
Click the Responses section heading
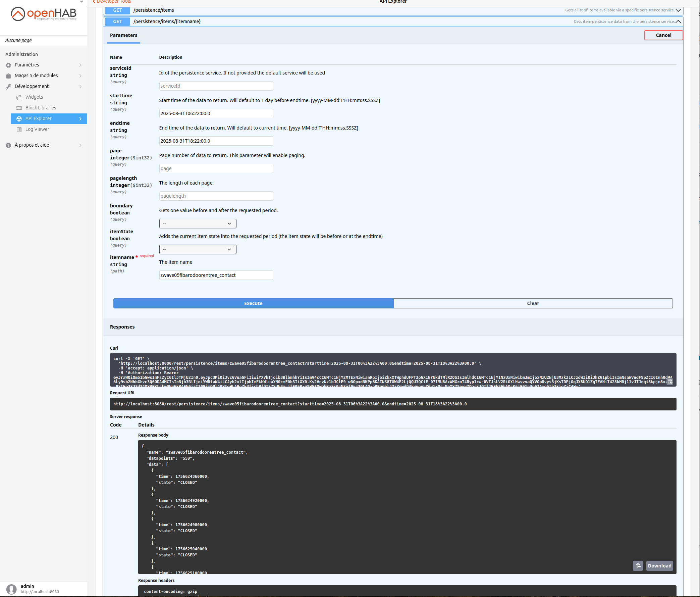tap(122, 327)
